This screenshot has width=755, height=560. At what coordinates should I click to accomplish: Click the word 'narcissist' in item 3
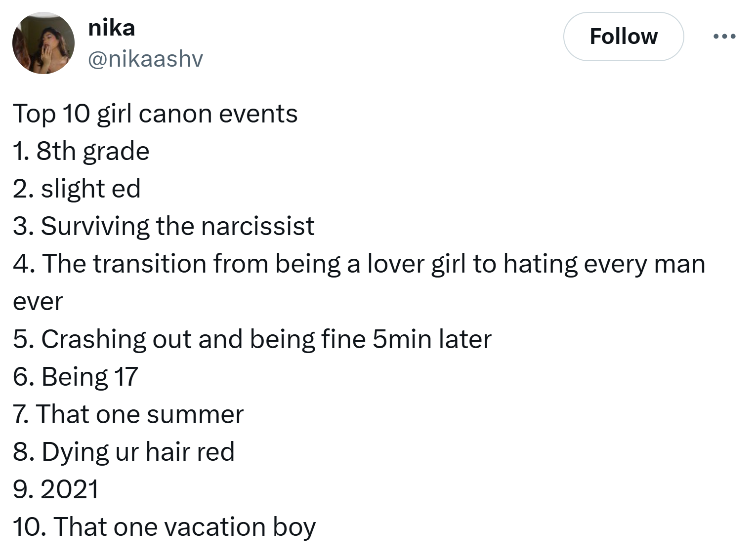point(257,226)
